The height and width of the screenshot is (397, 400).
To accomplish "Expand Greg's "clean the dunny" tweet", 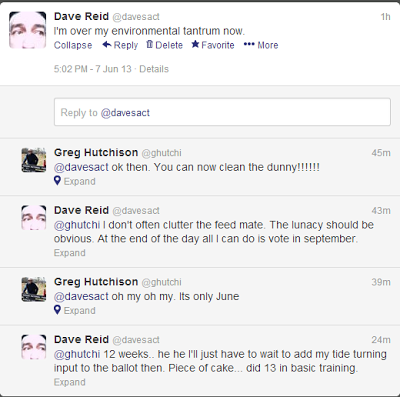I will [x=80, y=181].
